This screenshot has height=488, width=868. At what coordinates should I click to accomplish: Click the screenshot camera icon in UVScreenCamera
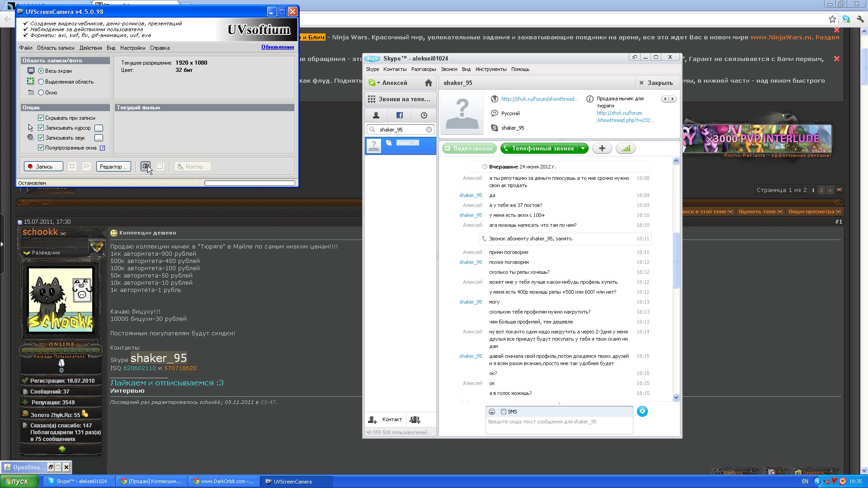[145, 166]
